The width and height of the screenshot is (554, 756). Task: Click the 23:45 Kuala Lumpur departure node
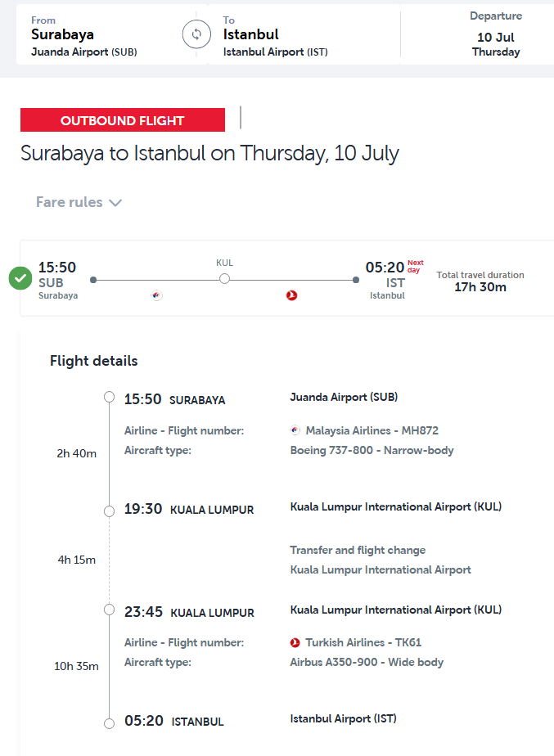pos(109,610)
